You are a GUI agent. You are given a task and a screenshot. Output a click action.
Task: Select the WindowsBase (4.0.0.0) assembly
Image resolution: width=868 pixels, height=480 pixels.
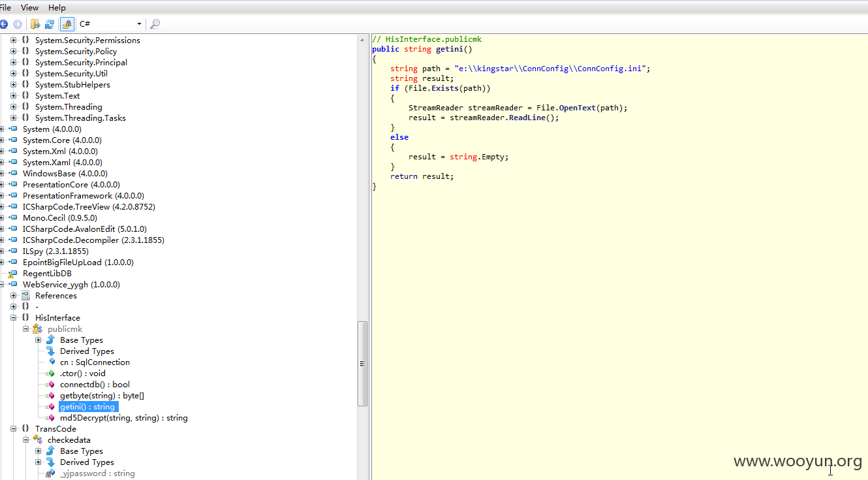[x=65, y=173]
